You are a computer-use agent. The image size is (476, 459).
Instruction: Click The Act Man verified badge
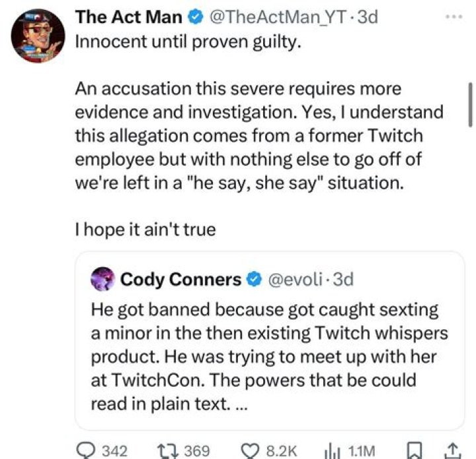pyautogui.click(x=196, y=17)
